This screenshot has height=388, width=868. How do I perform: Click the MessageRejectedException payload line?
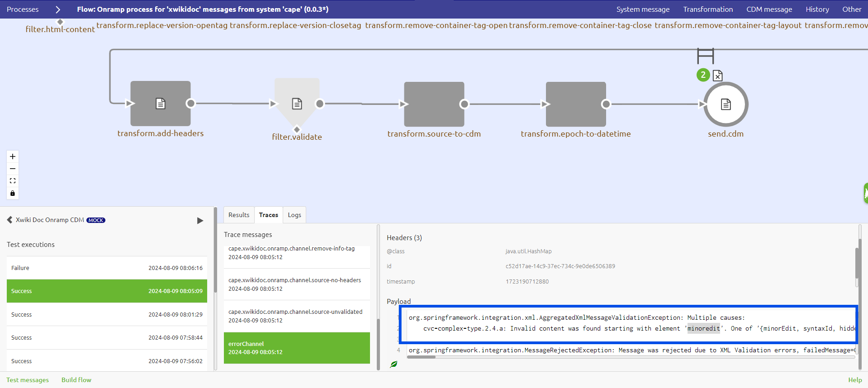[x=631, y=350]
